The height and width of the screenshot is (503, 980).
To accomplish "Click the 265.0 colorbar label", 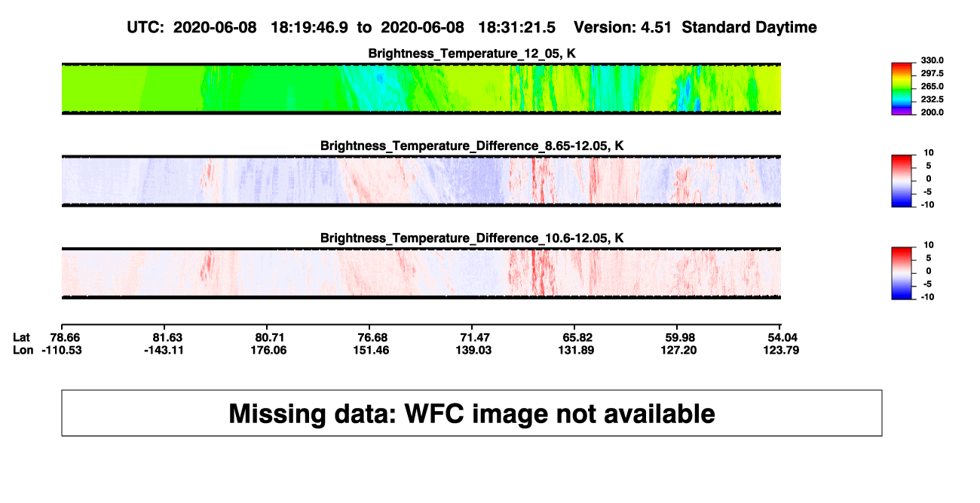I will point(932,87).
